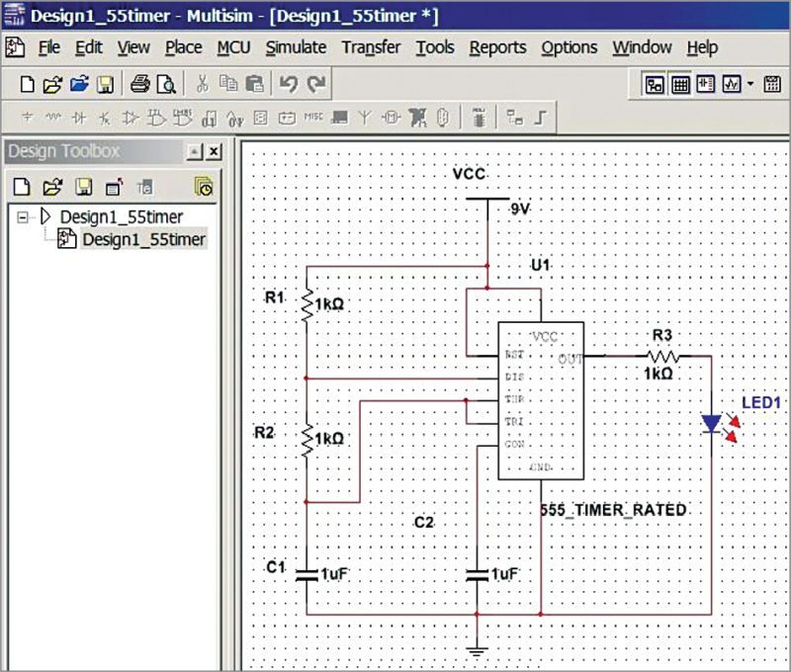Click the Save icon in Design Toolbox

pos(83,186)
